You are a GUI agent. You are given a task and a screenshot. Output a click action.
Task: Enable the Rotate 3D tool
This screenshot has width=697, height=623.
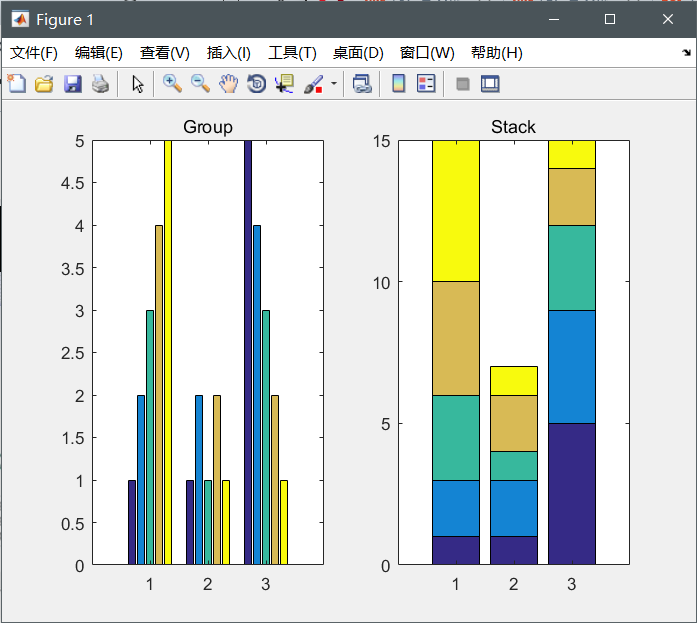click(x=256, y=84)
